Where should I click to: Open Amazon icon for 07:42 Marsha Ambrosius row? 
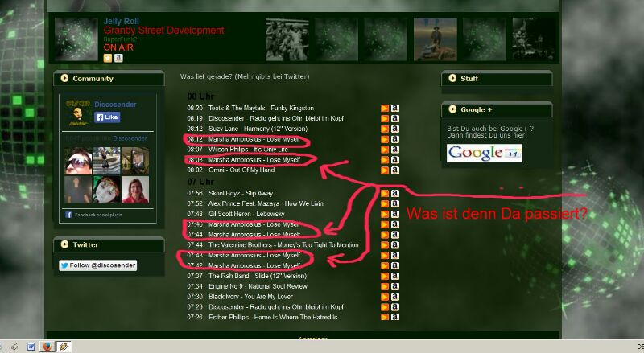[394, 265]
